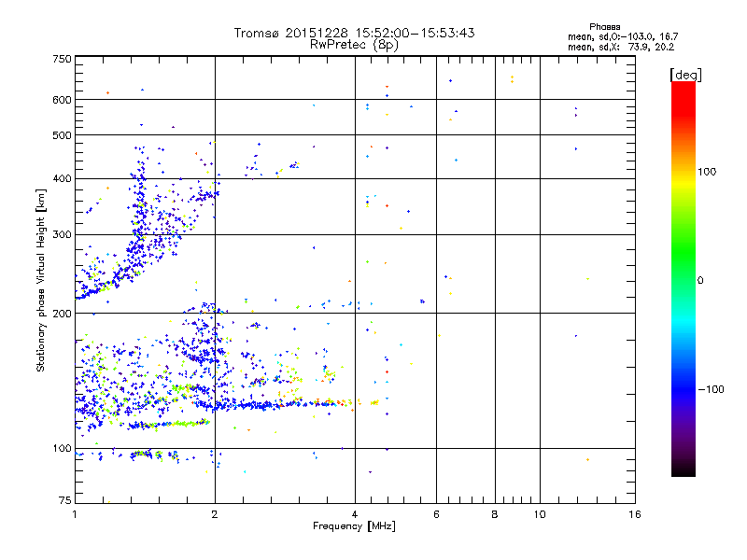Select the O-mode "mean, sd,O:-103.0, 16.7" line
747x560 pixels.
point(623,36)
